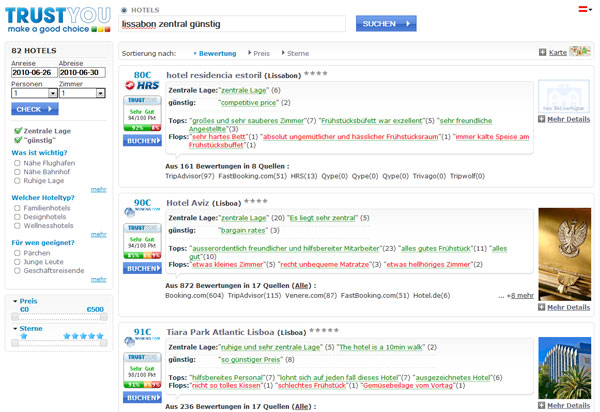Open the 'bargain rates' review quote

pyautogui.click(x=243, y=230)
